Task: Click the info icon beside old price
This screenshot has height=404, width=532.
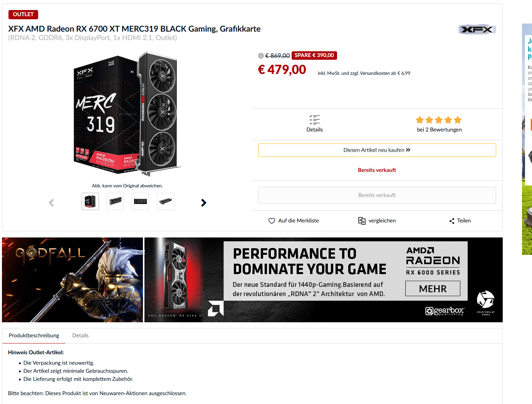Action: click(261, 56)
